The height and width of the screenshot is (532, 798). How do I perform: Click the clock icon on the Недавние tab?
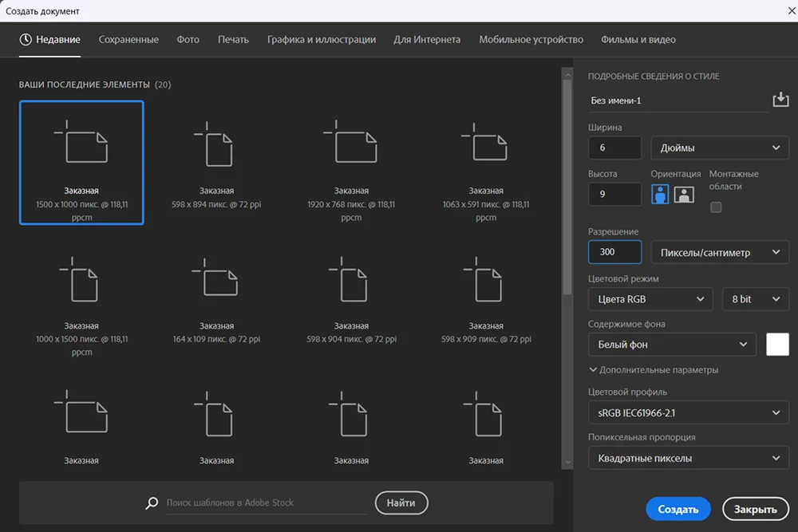click(x=26, y=40)
